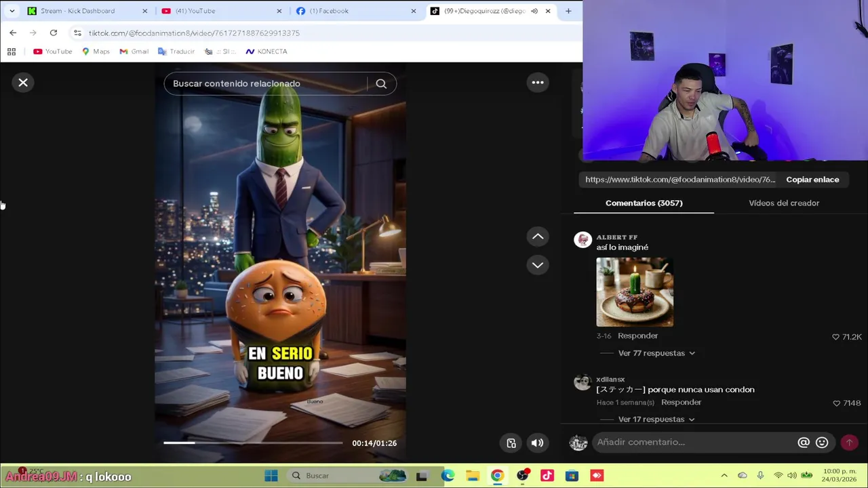The height and width of the screenshot is (488, 868).
Task: Go back with browser back arrow
Action: 13,33
